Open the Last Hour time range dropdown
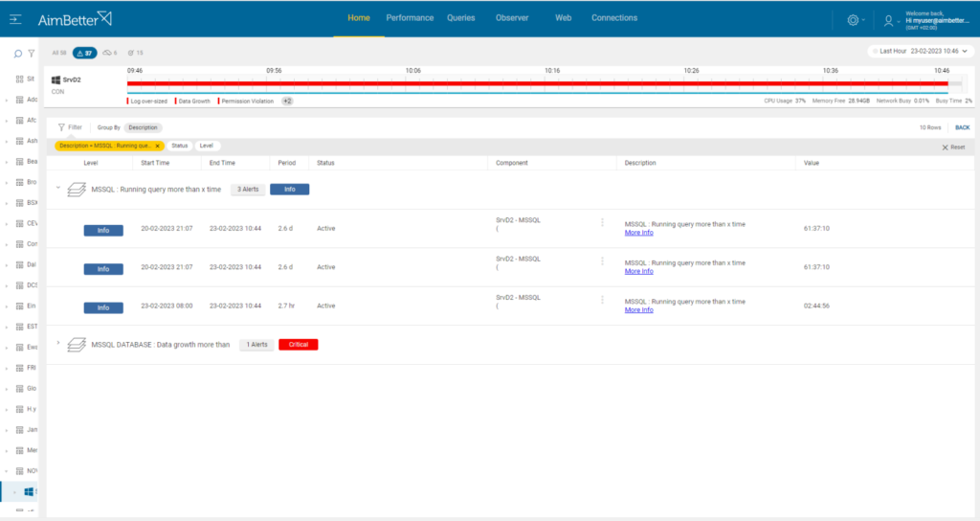This screenshot has width=980, height=521. pos(920,52)
